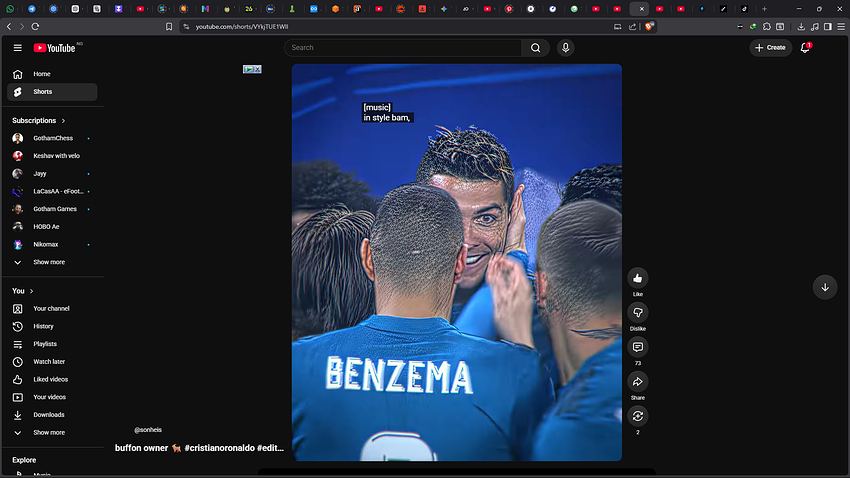Open browser downloads icon
850x478 pixels.
(801, 27)
